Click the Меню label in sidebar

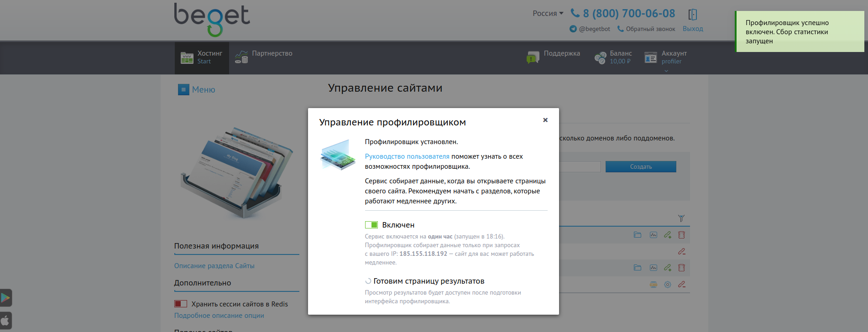(x=204, y=90)
